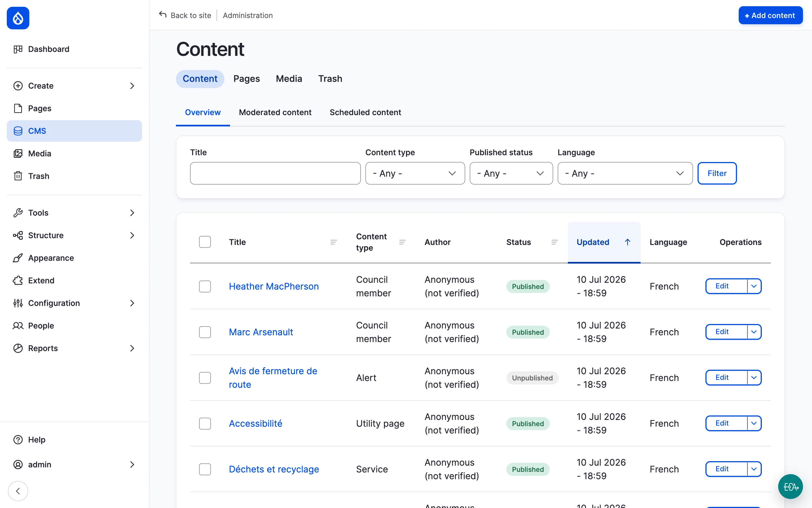Open the Published status filter dropdown

click(511, 173)
